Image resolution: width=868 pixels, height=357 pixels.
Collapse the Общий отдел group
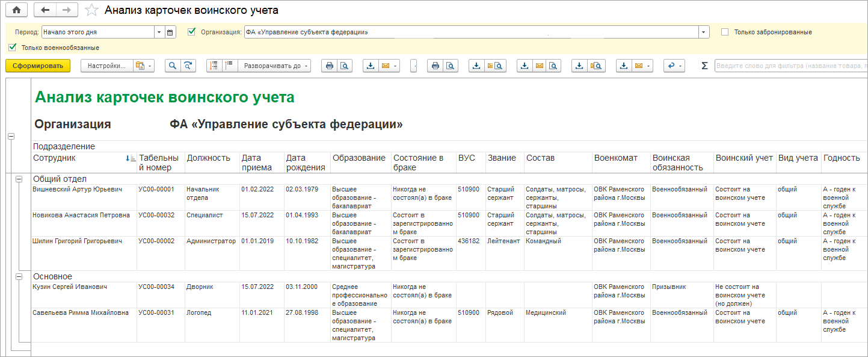[x=19, y=179]
